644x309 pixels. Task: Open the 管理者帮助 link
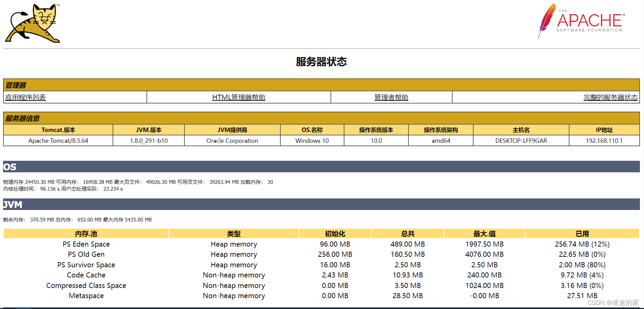[x=391, y=97]
